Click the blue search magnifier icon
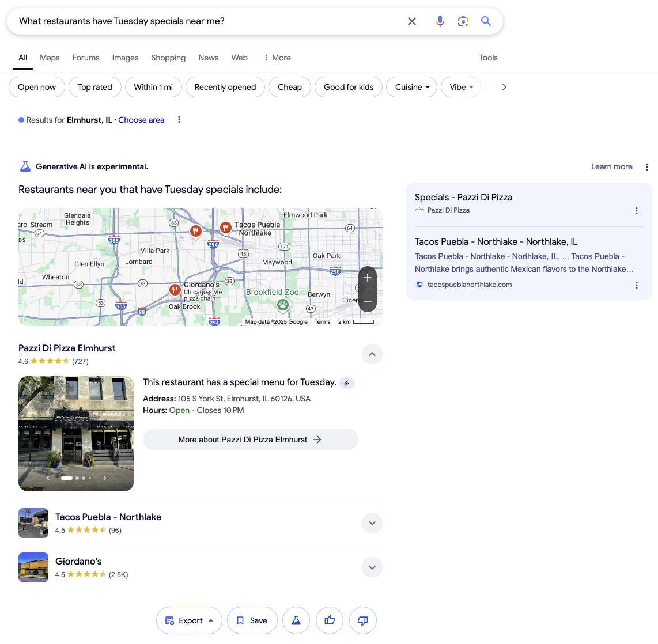This screenshot has width=658, height=644. tap(486, 21)
